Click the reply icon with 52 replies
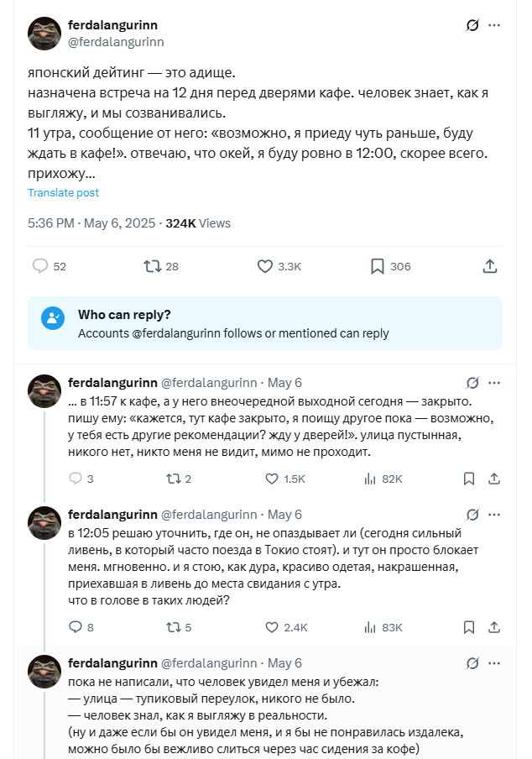The width and height of the screenshot is (532, 759). [x=40, y=266]
